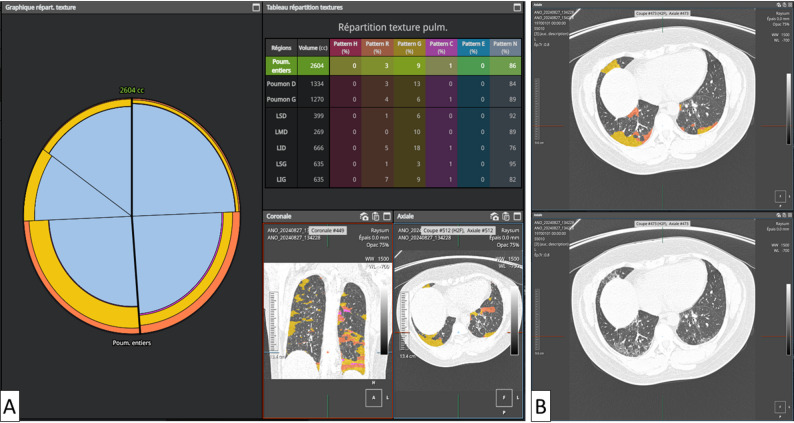
Task: Maximize the Axiale viewer panel
Action: (x=517, y=216)
